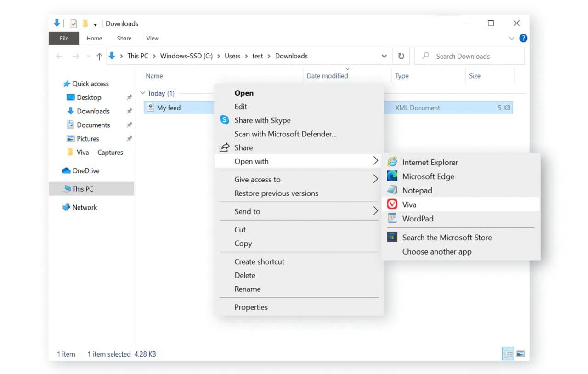
Task: Collapse the Today group chevron
Action: tap(142, 93)
